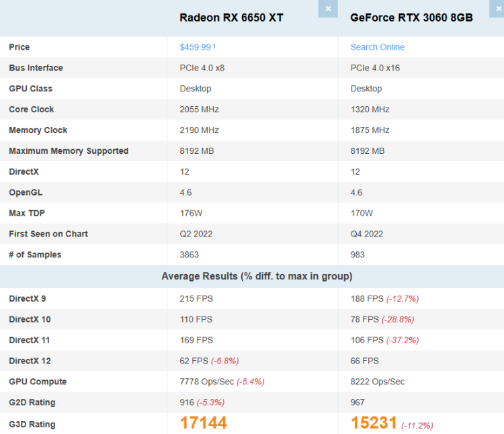Select the 169 FPS value
504x434 pixels.
coord(196,340)
